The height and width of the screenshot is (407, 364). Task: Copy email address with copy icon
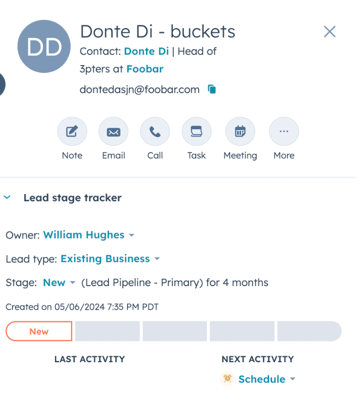coord(212,89)
